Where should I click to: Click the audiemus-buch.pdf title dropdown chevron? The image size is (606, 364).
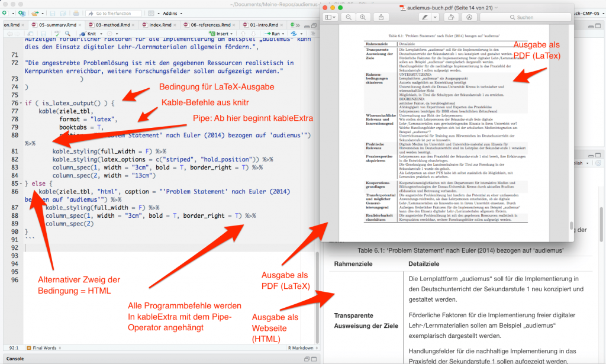point(497,8)
